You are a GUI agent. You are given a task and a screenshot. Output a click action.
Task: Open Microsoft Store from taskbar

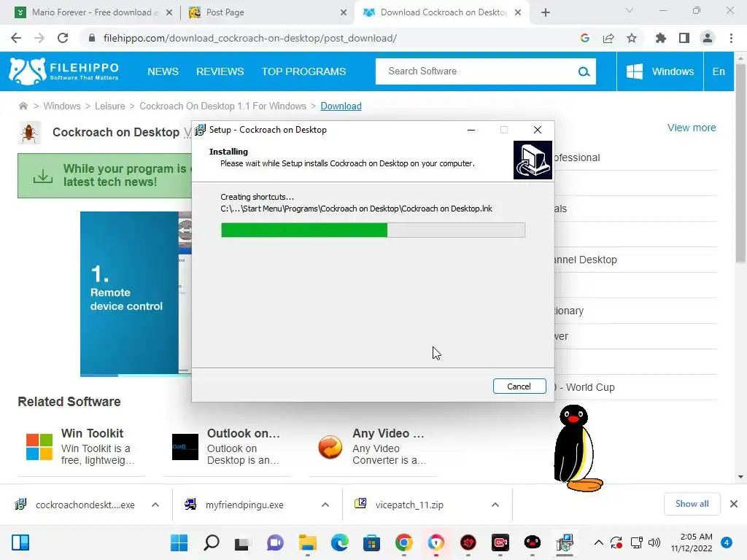click(x=371, y=542)
